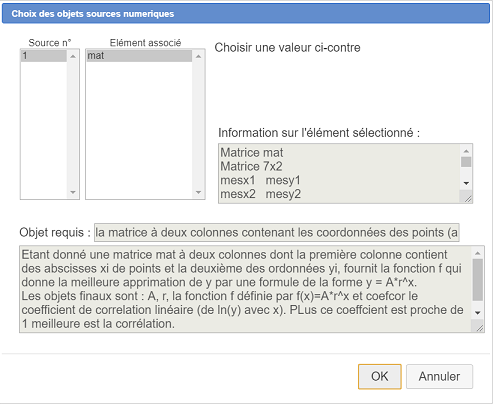This screenshot has width=493, height=404.
Task: Click the Choix des objets sources numeriques title bar
Action: 246,14
